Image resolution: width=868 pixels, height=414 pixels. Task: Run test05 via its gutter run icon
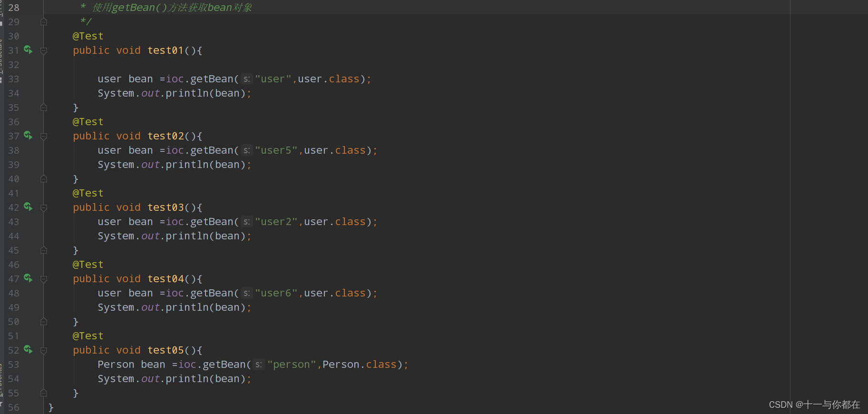point(29,349)
